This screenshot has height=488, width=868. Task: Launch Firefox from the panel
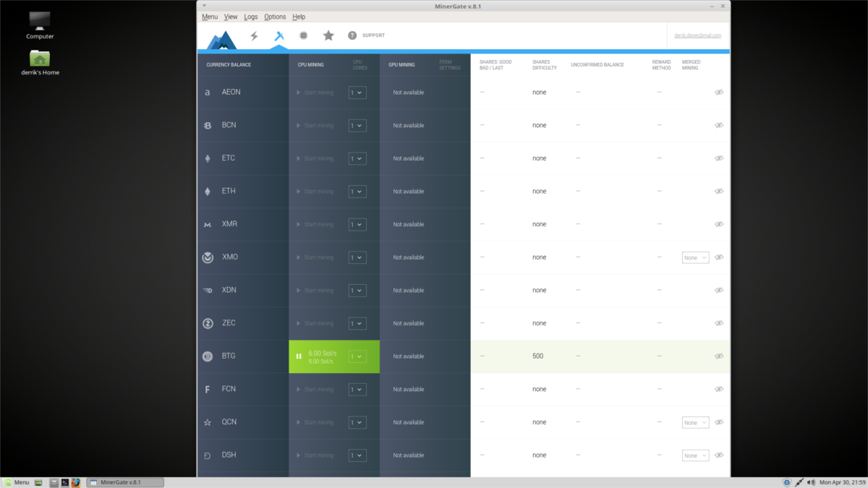tap(75, 482)
